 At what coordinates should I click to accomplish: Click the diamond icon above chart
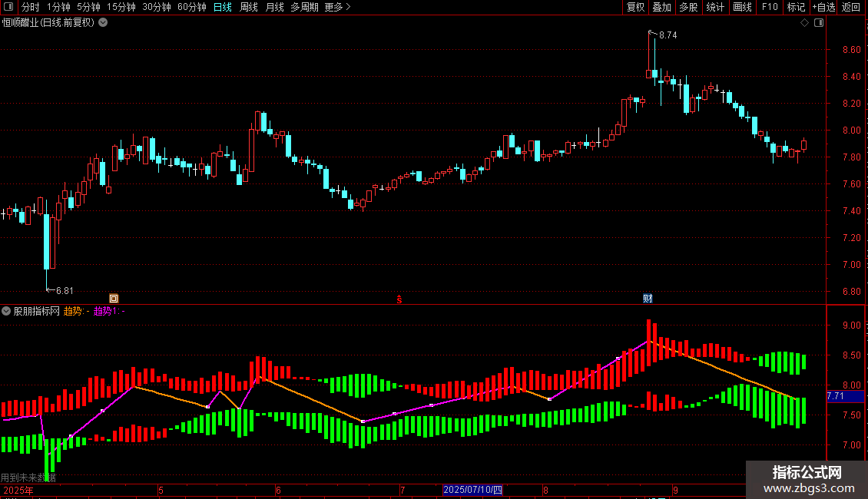tap(805, 23)
